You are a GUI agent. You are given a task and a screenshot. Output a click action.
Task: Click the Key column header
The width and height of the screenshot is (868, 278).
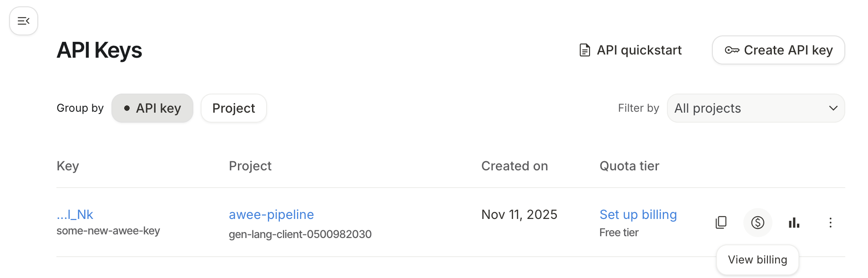tap(68, 166)
